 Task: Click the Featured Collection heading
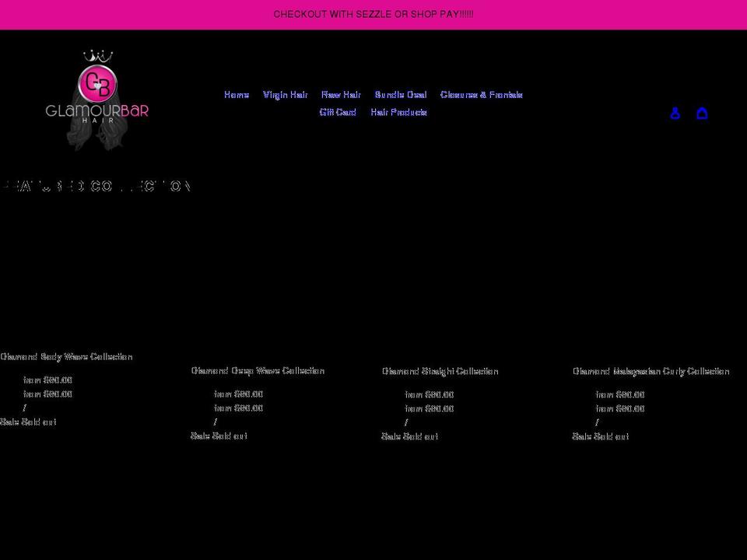(x=96, y=186)
